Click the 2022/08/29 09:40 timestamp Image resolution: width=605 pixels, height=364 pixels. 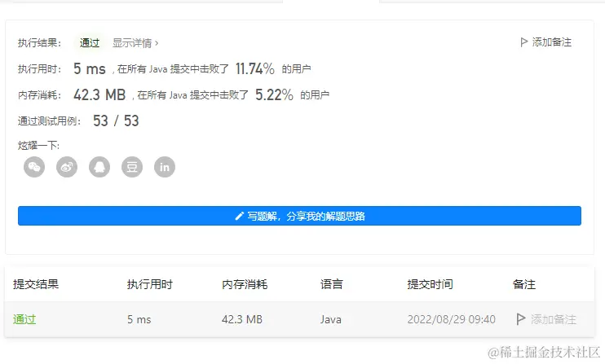coord(452,319)
